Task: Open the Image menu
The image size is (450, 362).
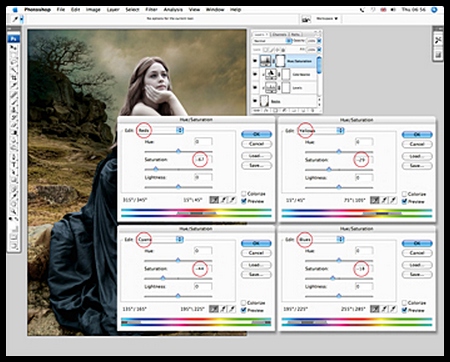Action: coord(93,10)
